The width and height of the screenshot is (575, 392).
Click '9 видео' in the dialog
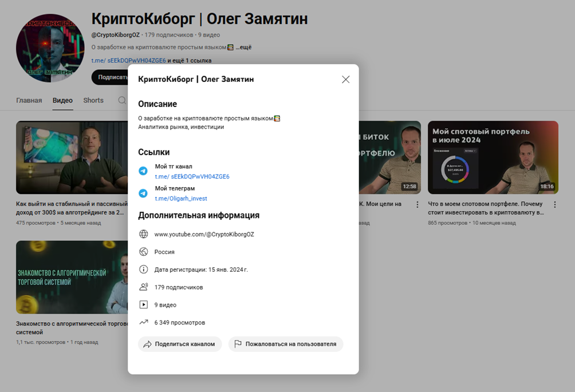[166, 305]
